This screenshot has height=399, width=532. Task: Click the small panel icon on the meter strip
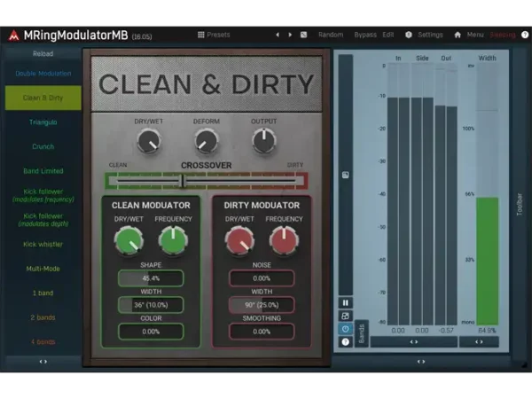pos(346,175)
